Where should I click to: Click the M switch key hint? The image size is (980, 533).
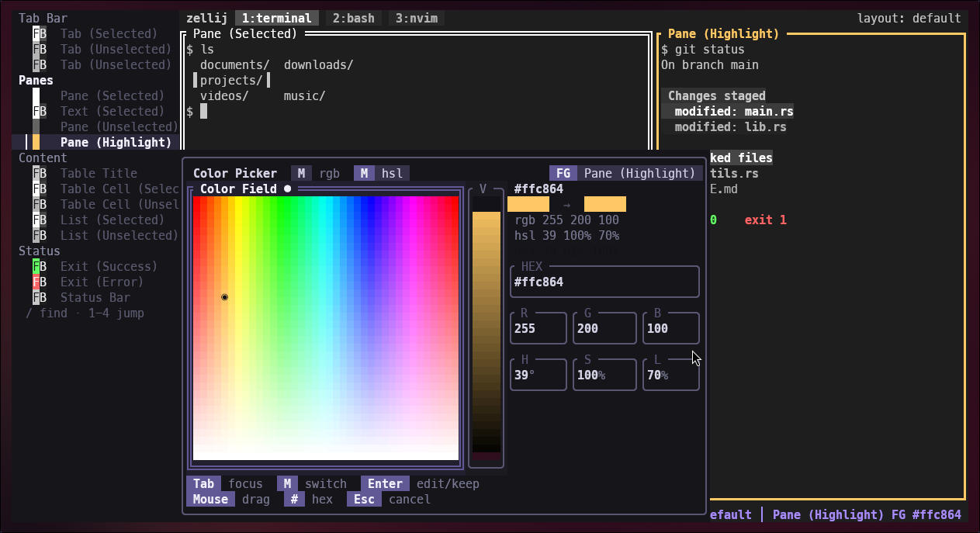point(312,483)
